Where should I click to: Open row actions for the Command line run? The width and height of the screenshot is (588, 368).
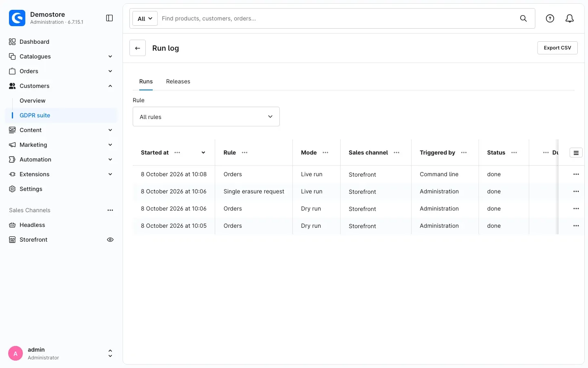[x=576, y=174]
